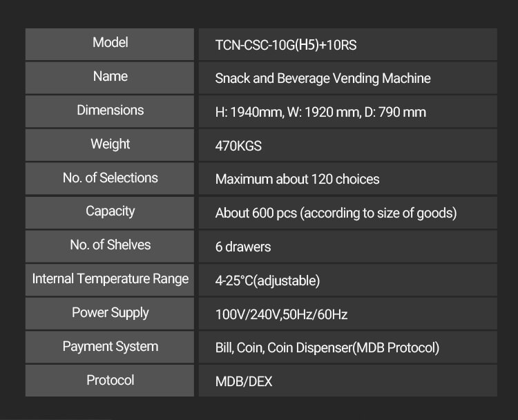Select Snack and Beverage Vending Machine text

(323, 79)
